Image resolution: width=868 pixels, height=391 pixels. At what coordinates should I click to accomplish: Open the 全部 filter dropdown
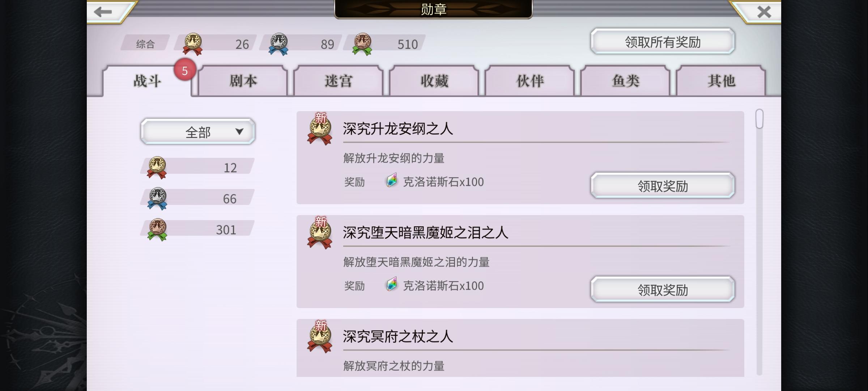coord(198,131)
